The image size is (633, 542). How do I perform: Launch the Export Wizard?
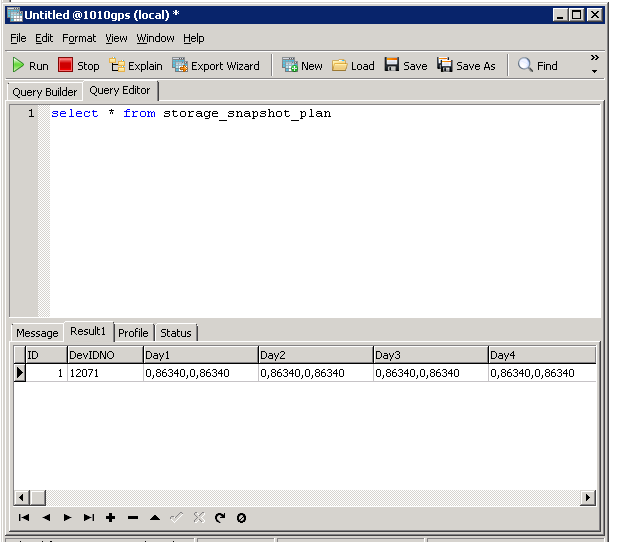coord(216,65)
